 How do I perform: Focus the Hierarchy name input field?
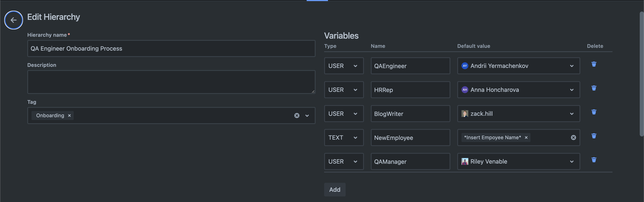(x=171, y=49)
